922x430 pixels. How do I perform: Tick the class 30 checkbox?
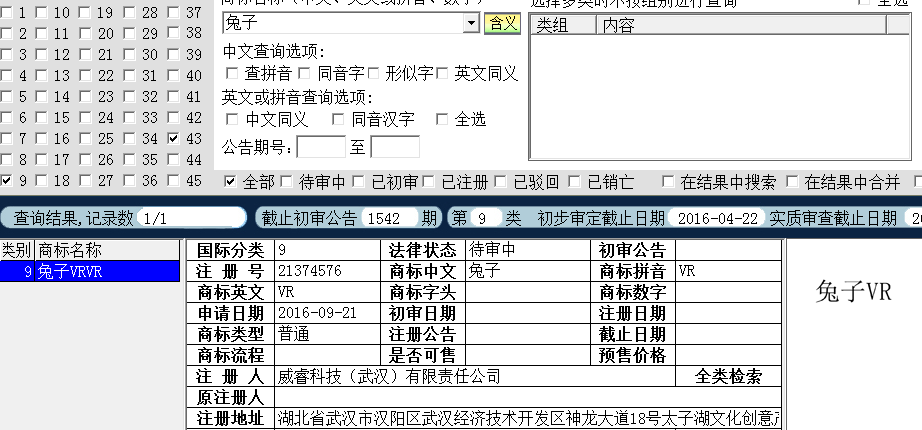coord(129,55)
